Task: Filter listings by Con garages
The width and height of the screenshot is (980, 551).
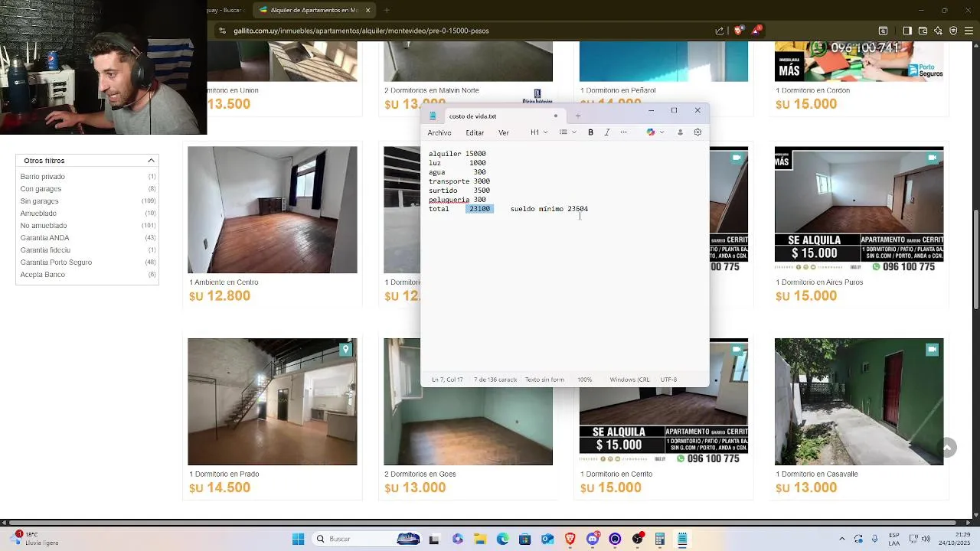Action: (x=41, y=189)
